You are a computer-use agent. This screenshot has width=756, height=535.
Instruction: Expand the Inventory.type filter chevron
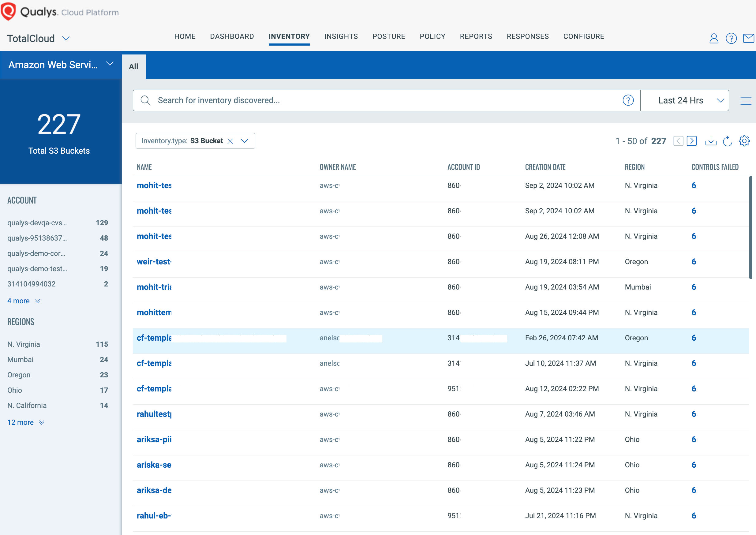point(245,141)
